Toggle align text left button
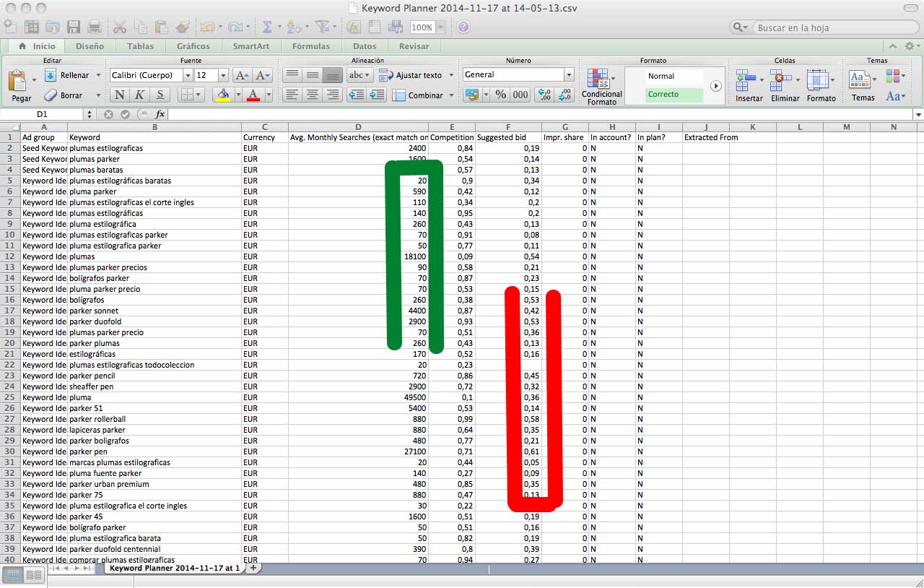Viewport: 924px width, 588px height. tap(292, 95)
